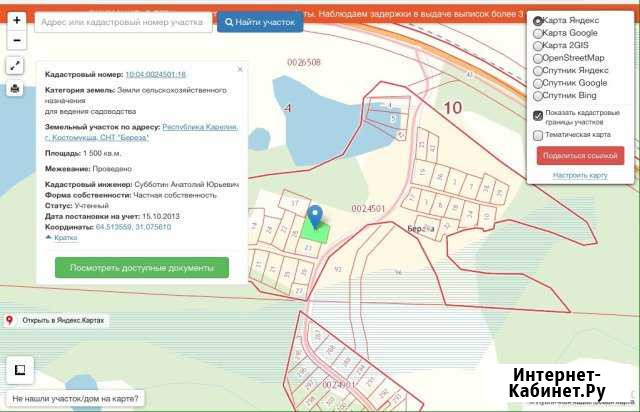Click Найти участок search button
Screen dimensions: 640x412
[x=260, y=22]
